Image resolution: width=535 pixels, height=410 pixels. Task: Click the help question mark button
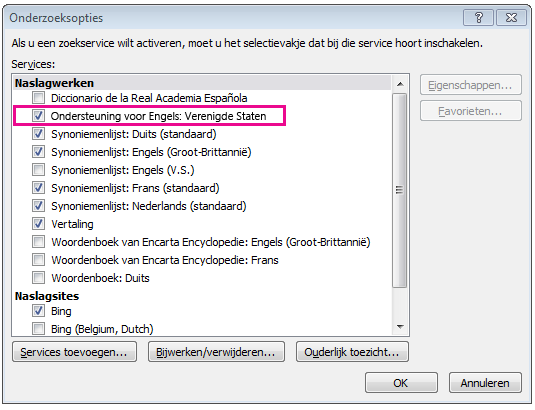[x=478, y=17]
